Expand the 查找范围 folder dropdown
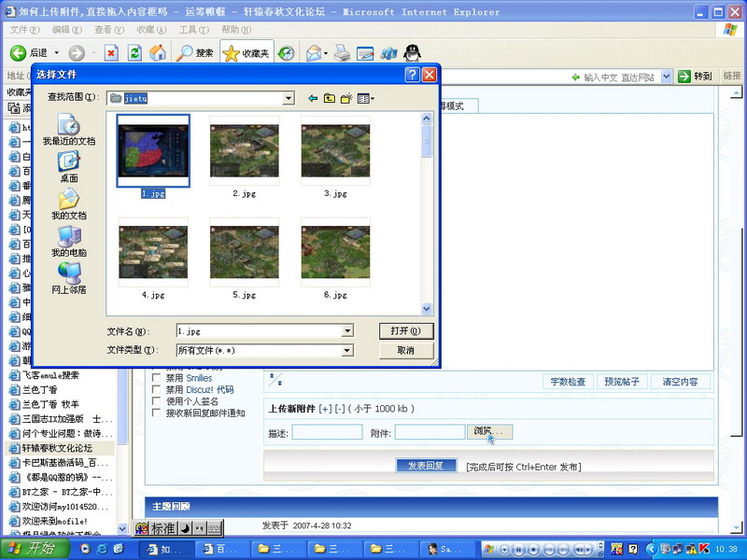Image resolution: width=747 pixels, height=560 pixels. coord(289,98)
